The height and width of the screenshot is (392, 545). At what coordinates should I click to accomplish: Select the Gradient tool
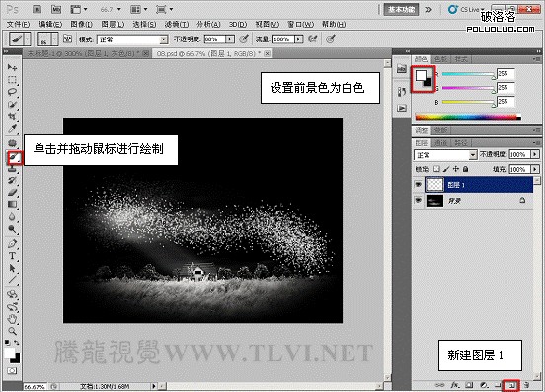pyautogui.click(x=12, y=204)
